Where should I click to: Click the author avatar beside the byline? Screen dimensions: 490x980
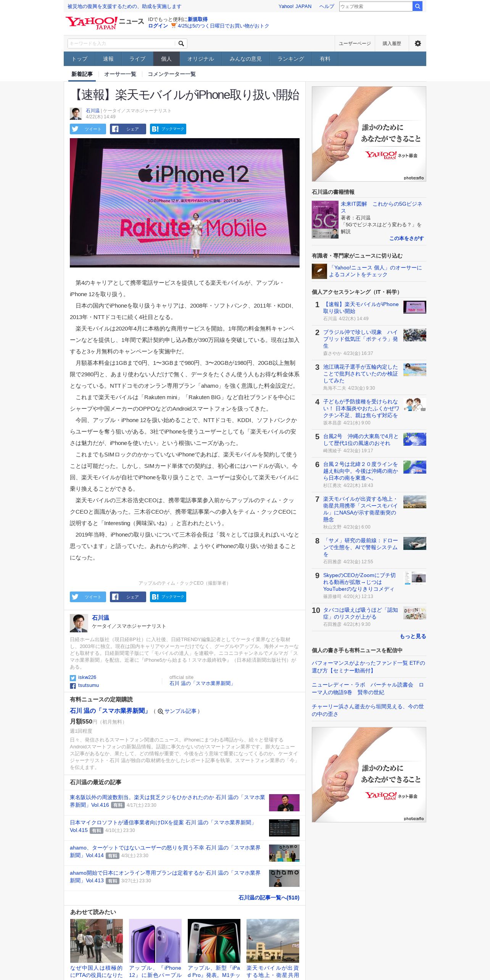point(76,114)
